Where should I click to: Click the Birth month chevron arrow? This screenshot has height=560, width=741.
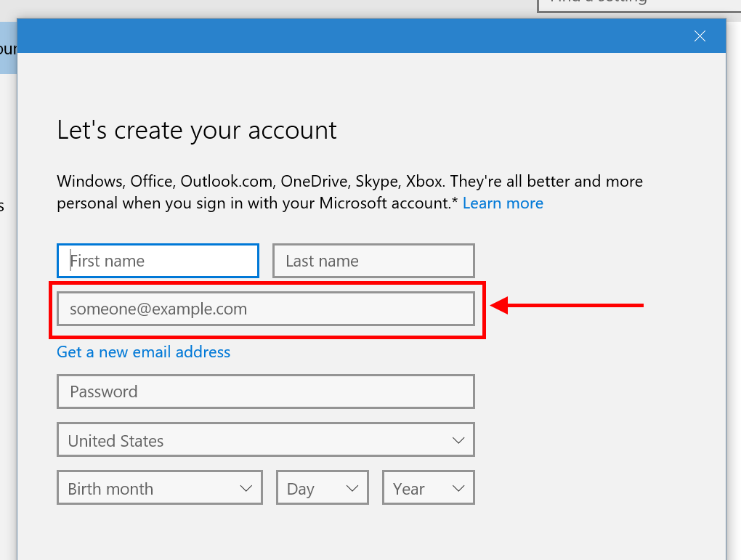pos(246,488)
